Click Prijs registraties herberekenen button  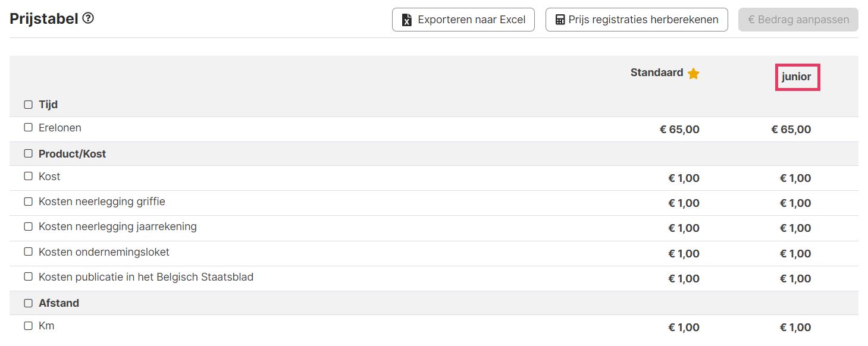637,20
